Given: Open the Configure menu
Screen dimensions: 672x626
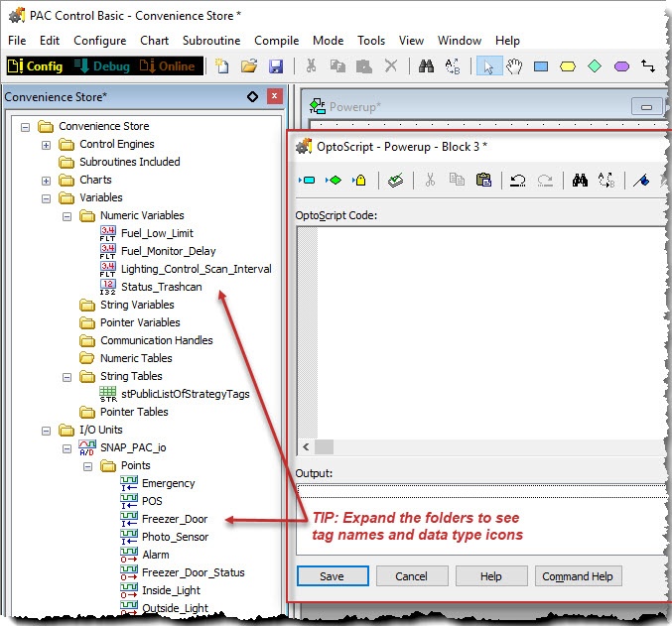Looking at the screenshot, I should click(x=100, y=41).
